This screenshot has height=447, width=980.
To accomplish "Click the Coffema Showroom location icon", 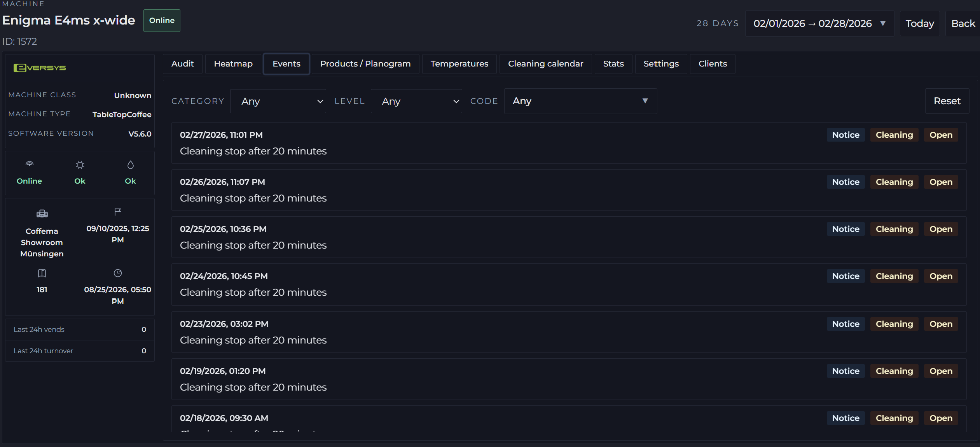I will pos(42,213).
